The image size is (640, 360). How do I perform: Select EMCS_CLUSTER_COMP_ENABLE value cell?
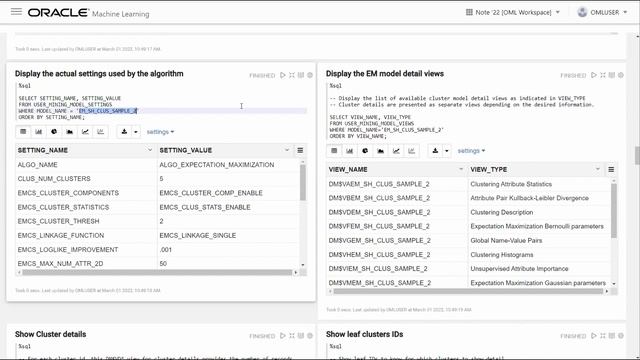tap(211, 193)
